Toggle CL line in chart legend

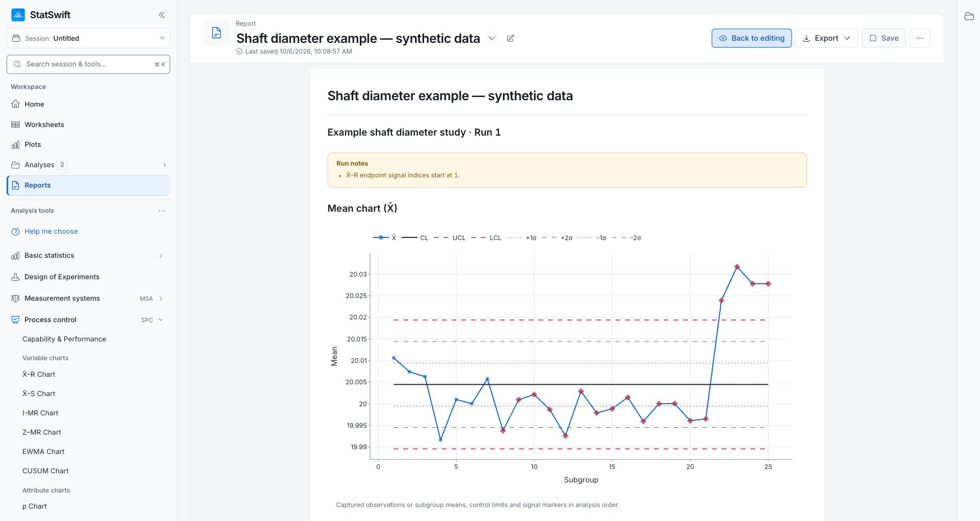tap(415, 238)
